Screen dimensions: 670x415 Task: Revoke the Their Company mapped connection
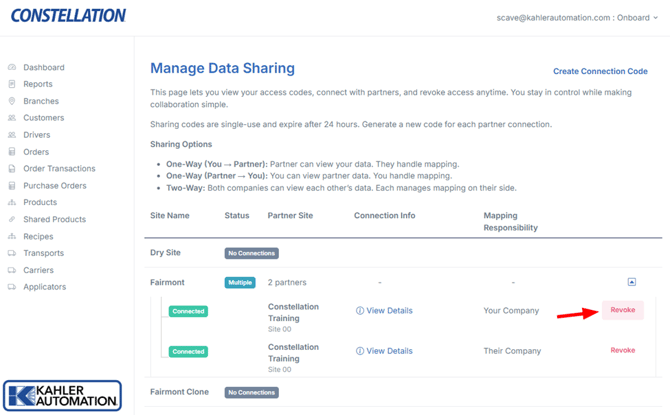(x=622, y=350)
